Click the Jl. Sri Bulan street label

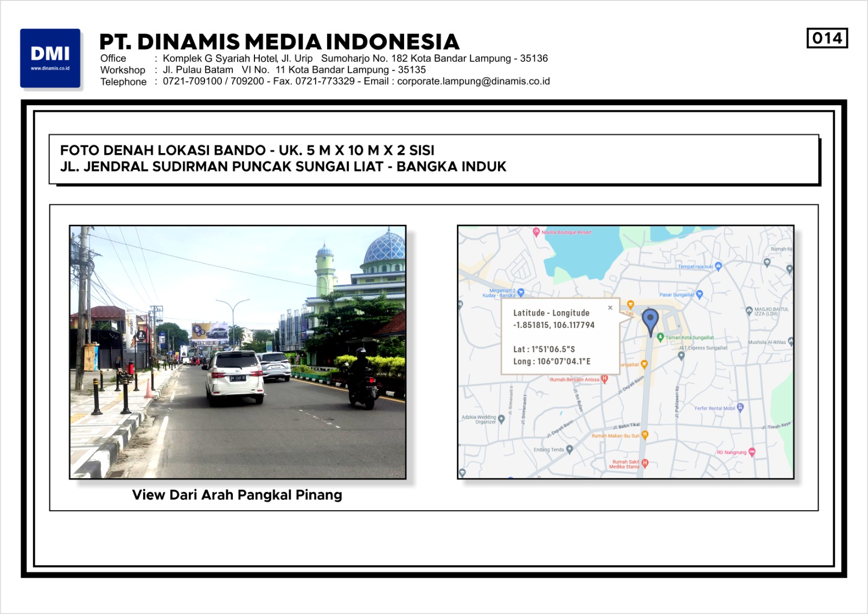click(x=578, y=400)
